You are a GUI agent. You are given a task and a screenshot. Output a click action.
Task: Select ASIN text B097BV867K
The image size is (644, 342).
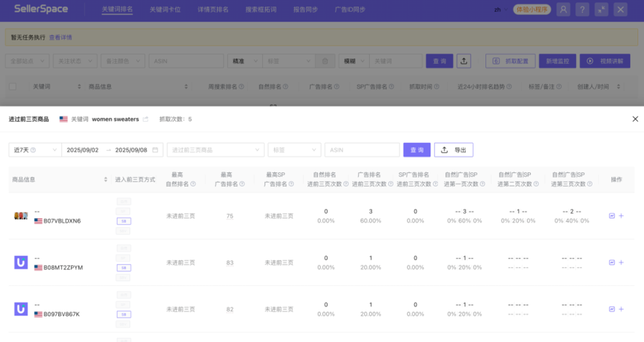point(61,314)
